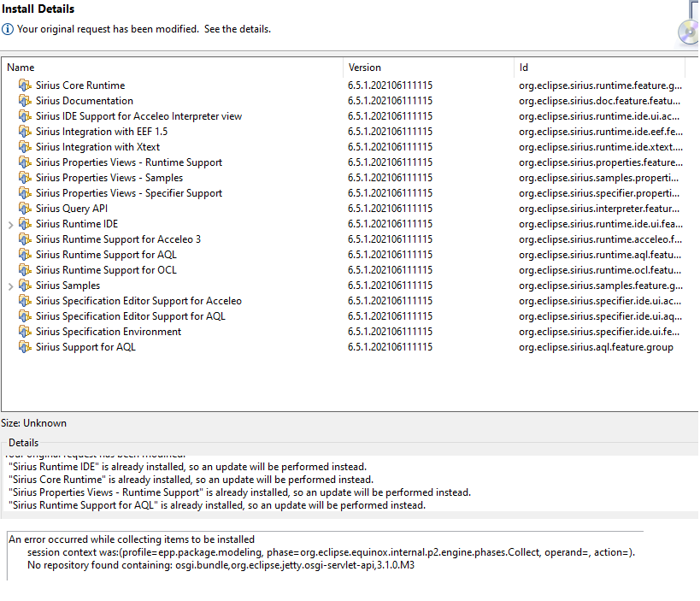Click Id org.eclipse.sirius.aql.feature.group
Viewport: 700px width, 601px height.
tap(596, 347)
